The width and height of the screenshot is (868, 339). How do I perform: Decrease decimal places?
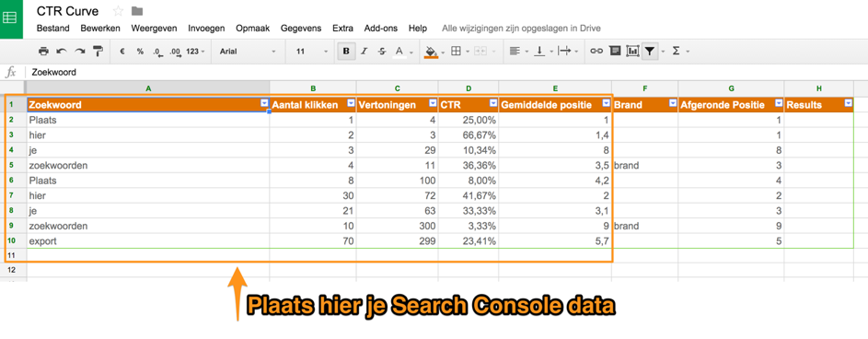click(157, 52)
